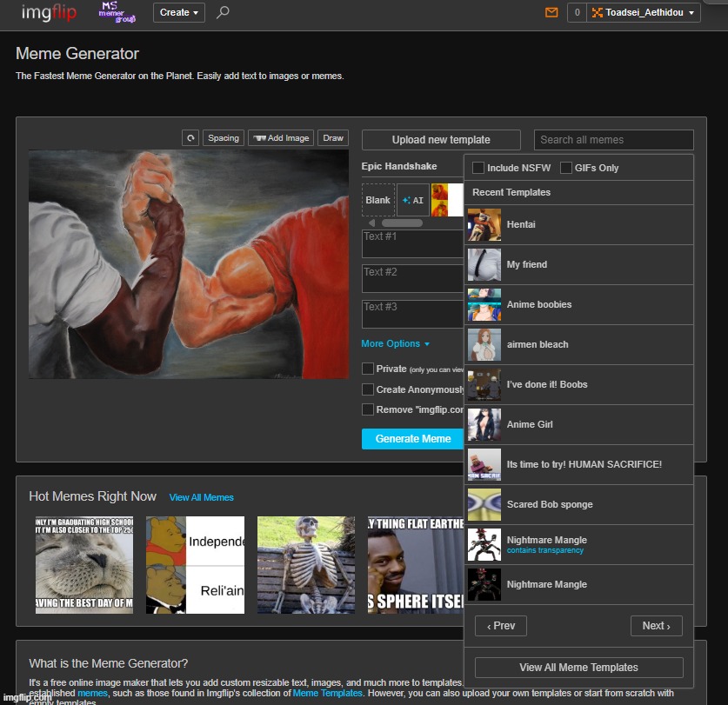Go to the imgflip home logo
Viewport: 728px width, 705px height.
click(49, 12)
